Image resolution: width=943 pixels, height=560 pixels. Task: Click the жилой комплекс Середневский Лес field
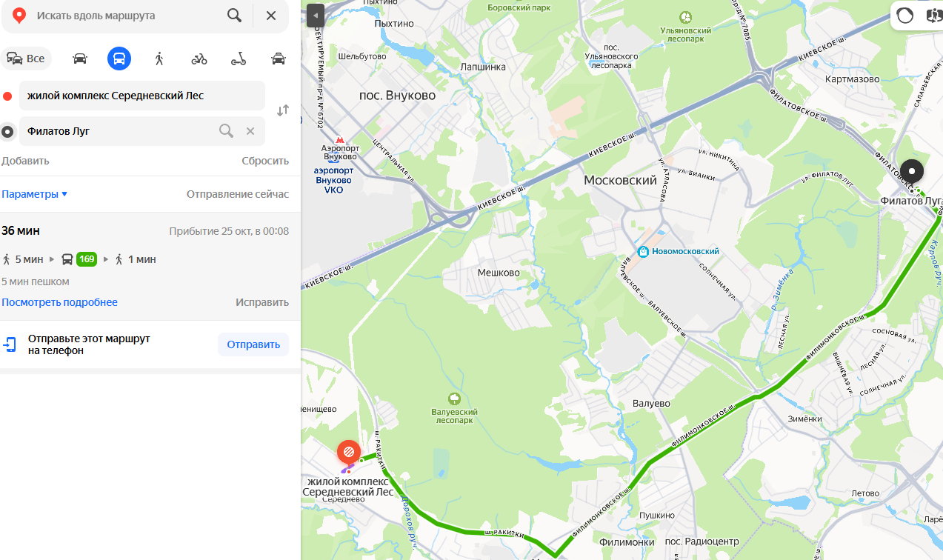(x=142, y=96)
